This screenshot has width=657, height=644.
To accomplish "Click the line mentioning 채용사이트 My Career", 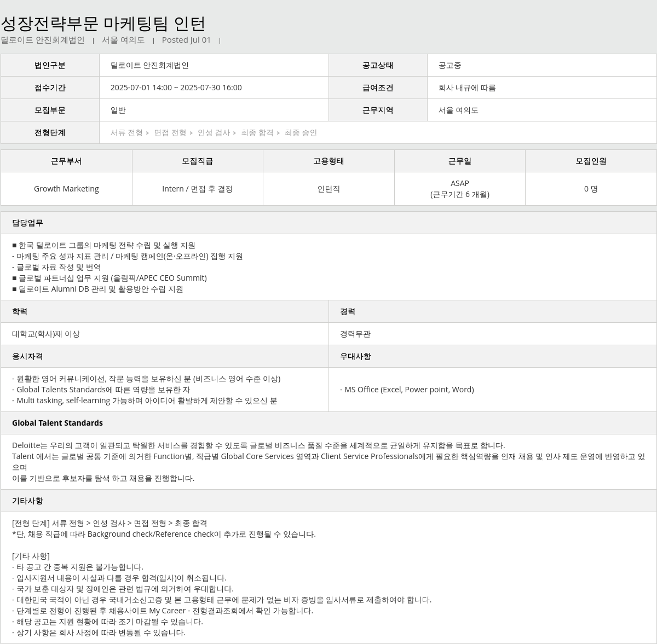I will coord(163,611).
